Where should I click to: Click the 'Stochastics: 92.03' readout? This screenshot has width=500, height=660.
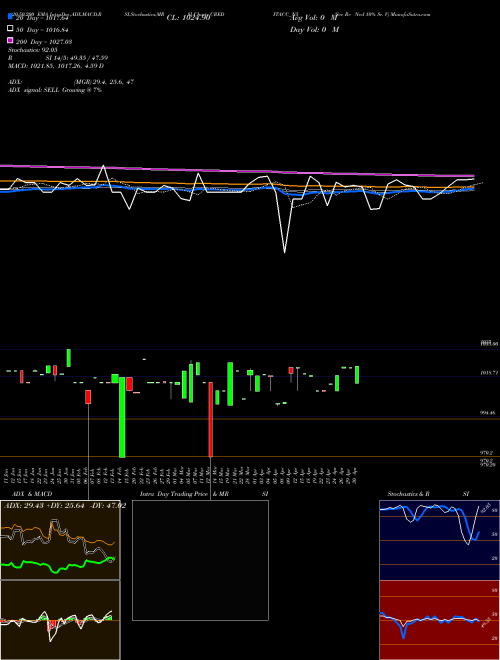[x=32, y=50]
